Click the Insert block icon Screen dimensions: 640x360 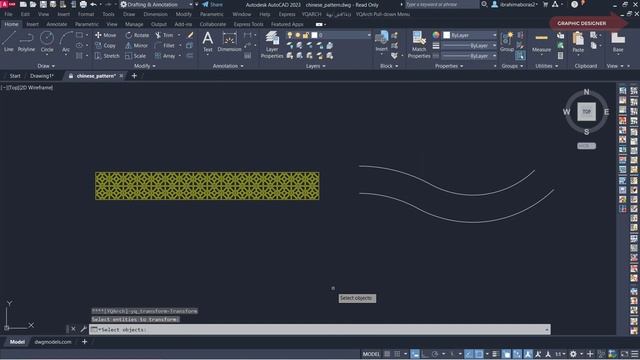[381, 42]
